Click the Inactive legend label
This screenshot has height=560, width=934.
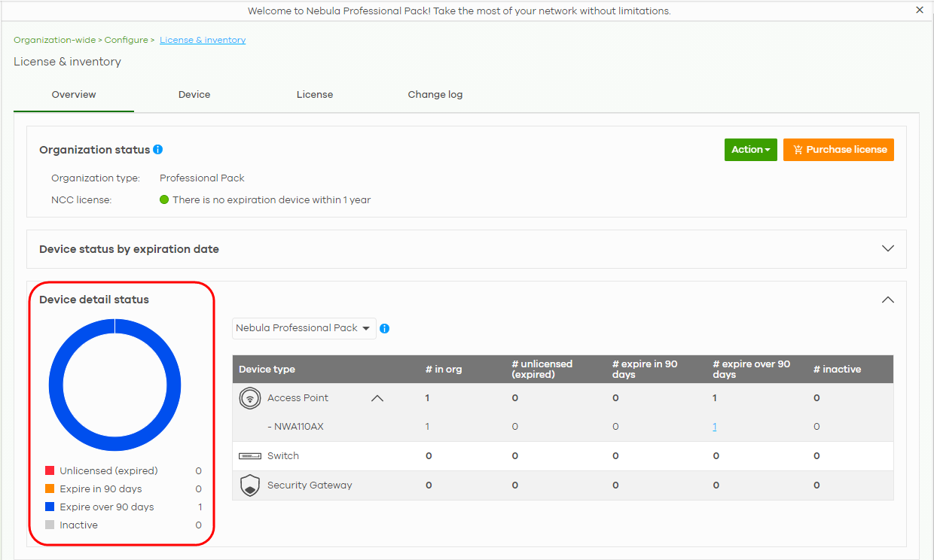point(79,525)
